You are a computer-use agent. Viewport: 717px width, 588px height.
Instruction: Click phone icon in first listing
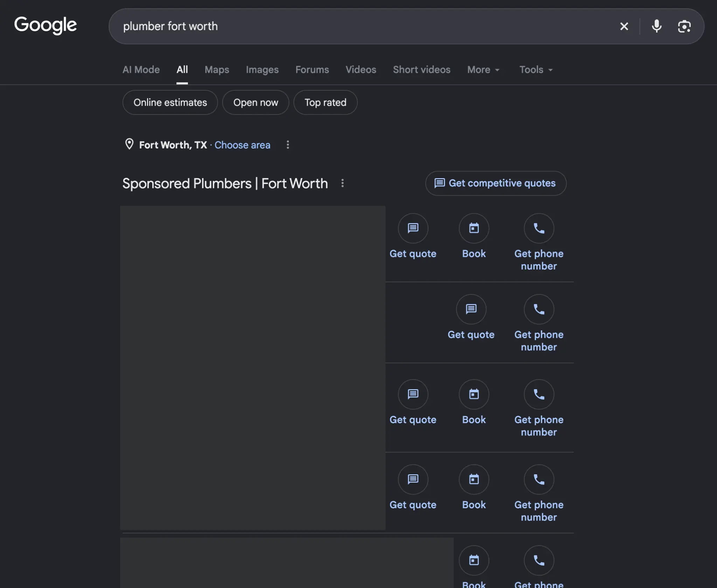[539, 228]
